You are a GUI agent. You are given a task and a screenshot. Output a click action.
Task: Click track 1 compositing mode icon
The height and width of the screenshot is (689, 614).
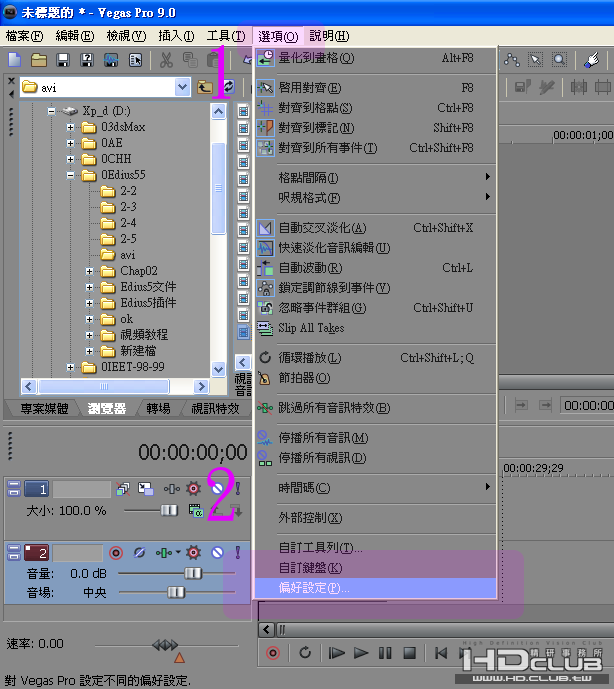(196, 511)
